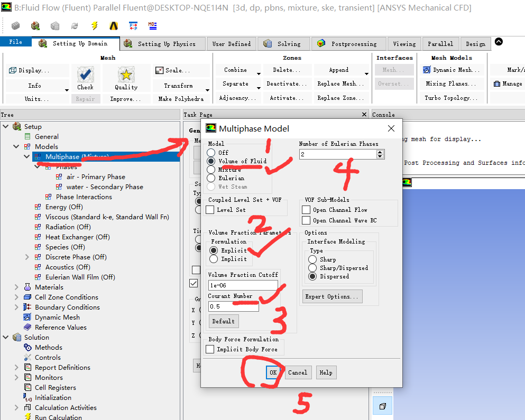Enable Implicit Body Force checkbox
This screenshot has height=420, width=525.
tap(210, 349)
